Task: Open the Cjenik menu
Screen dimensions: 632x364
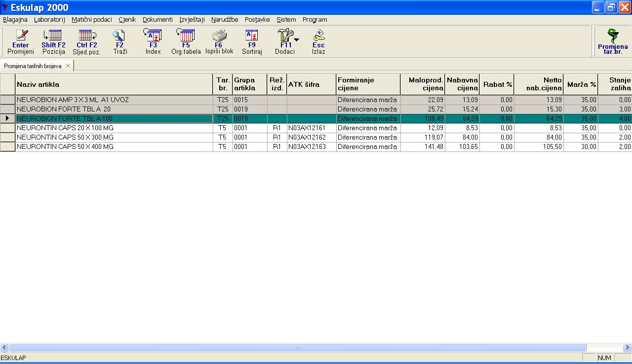Action: click(127, 20)
